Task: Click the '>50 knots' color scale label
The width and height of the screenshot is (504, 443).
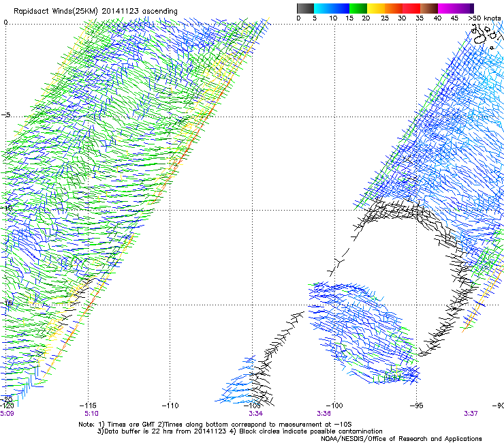Action: (x=484, y=18)
